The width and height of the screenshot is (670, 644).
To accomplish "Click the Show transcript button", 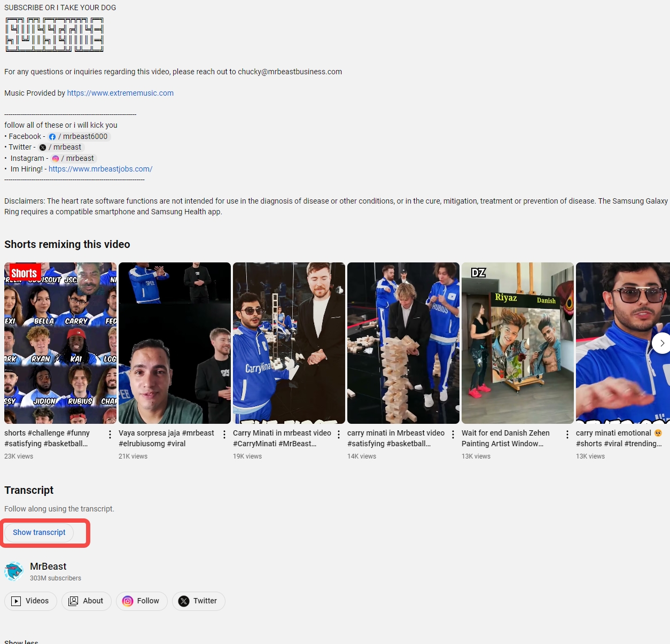I will [x=39, y=532].
